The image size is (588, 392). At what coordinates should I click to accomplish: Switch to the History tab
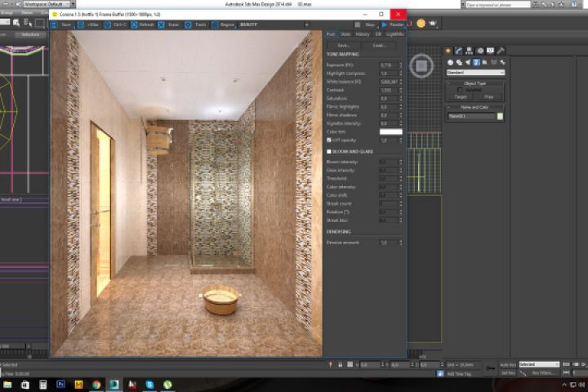pos(363,34)
